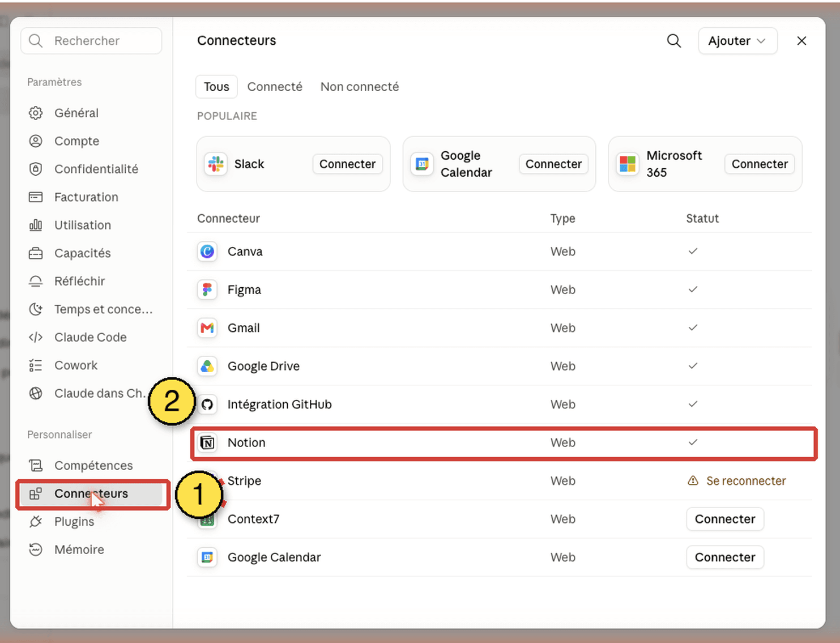Switch to the Tous tab
Screen dimensions: 840x643
tap(216, 87)
